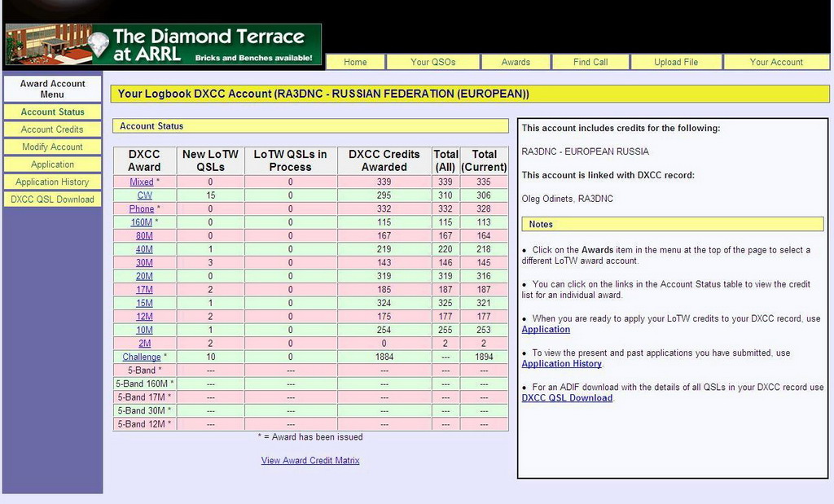Click the New LoTW QSLs column header
Image resolution: width=834 pixels, height=504 pixels.
[x=210, y=160]
